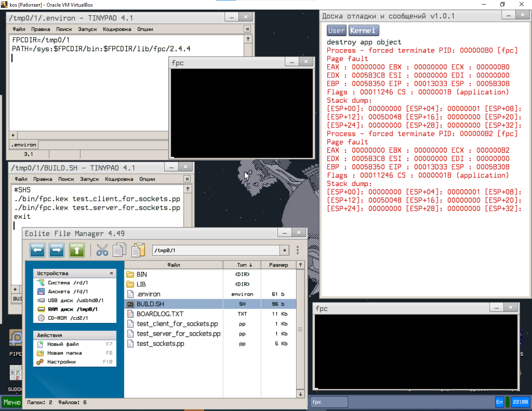
Task: Click the scissors cut icon
Action: [x=102, y=250]
